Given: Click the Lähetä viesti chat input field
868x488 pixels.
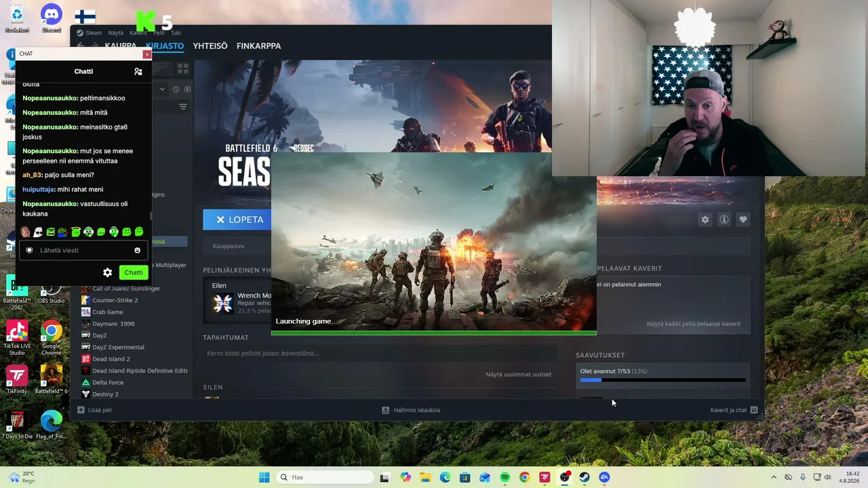Looking at the screenshot, I should tap(84, 250).
